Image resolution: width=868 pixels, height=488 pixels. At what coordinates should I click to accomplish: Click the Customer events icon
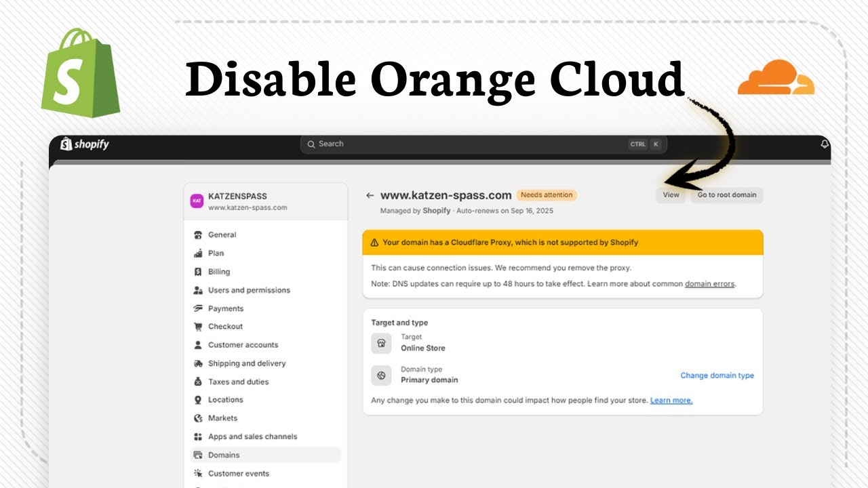point(198,473)
